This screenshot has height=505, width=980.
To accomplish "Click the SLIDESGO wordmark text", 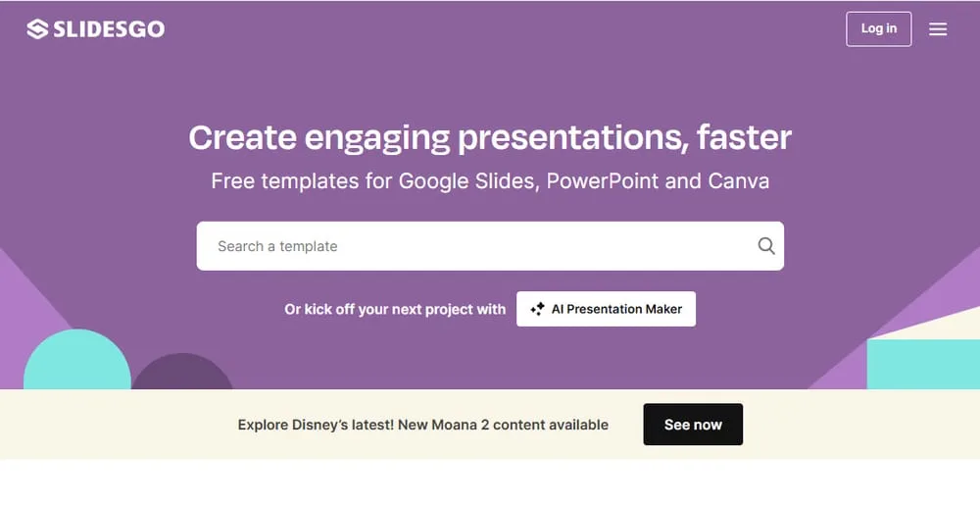I will pyautogui.click(x=109, y=28).
